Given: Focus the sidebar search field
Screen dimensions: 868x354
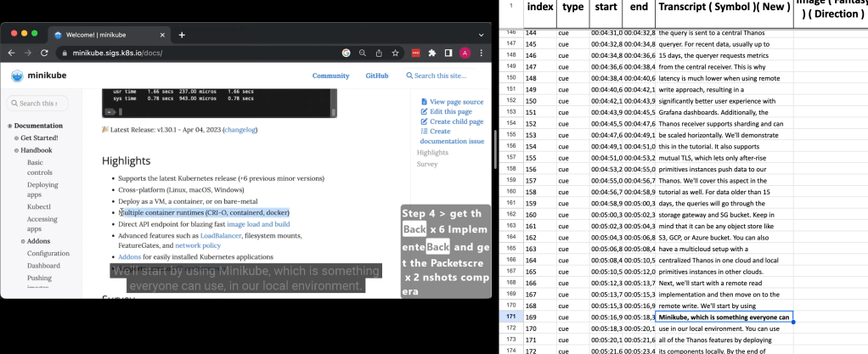Looking at the screenshot, I should coord(37,103).
